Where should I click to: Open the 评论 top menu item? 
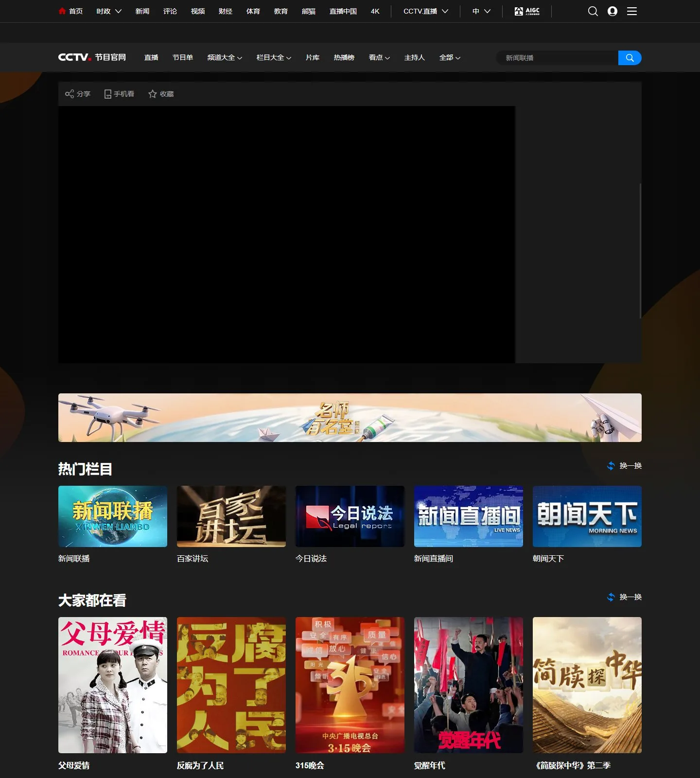(170, 11)
